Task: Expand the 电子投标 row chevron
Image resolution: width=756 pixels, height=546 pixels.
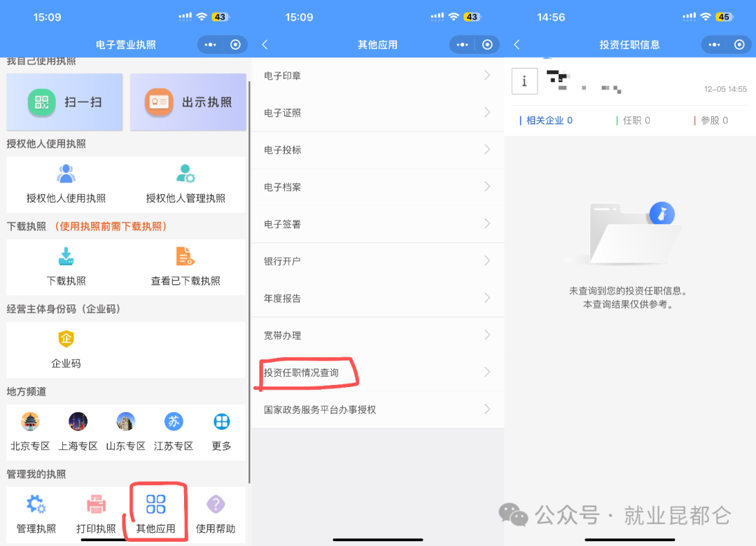Action: [x=487, y=150]
